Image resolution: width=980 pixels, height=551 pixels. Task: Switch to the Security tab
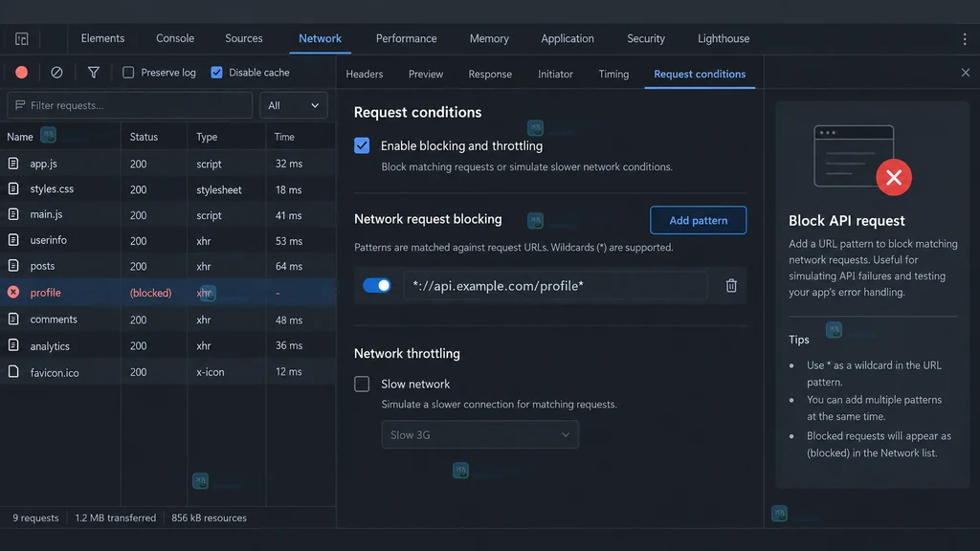coord(646,38)
